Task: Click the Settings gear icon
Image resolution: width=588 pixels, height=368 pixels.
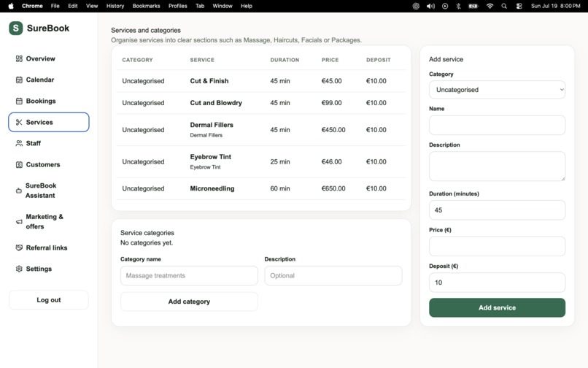Action: [x=19, y=269]
